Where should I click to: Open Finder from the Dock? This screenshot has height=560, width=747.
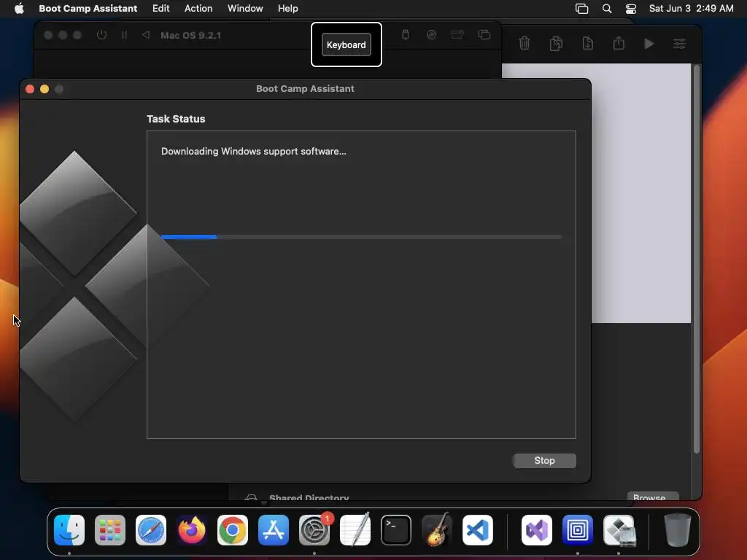pos(69,530)
